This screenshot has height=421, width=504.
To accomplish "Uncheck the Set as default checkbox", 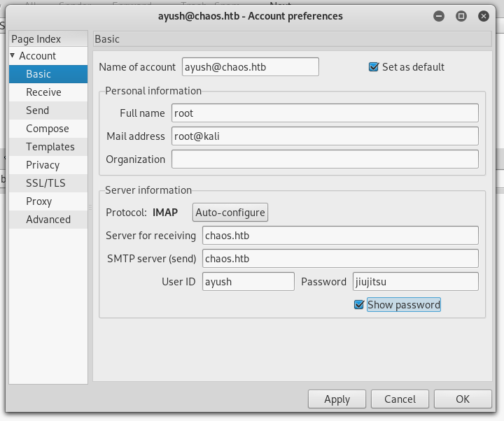I will point(374,67).
